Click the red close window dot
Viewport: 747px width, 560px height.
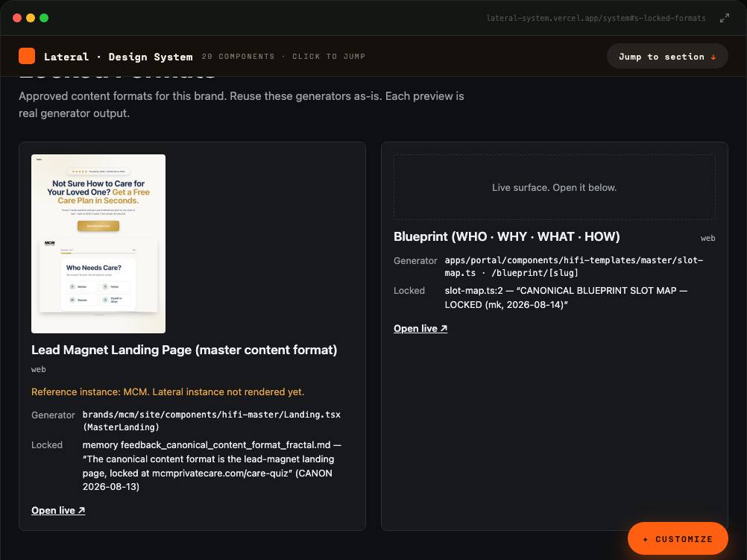(17, 18)
